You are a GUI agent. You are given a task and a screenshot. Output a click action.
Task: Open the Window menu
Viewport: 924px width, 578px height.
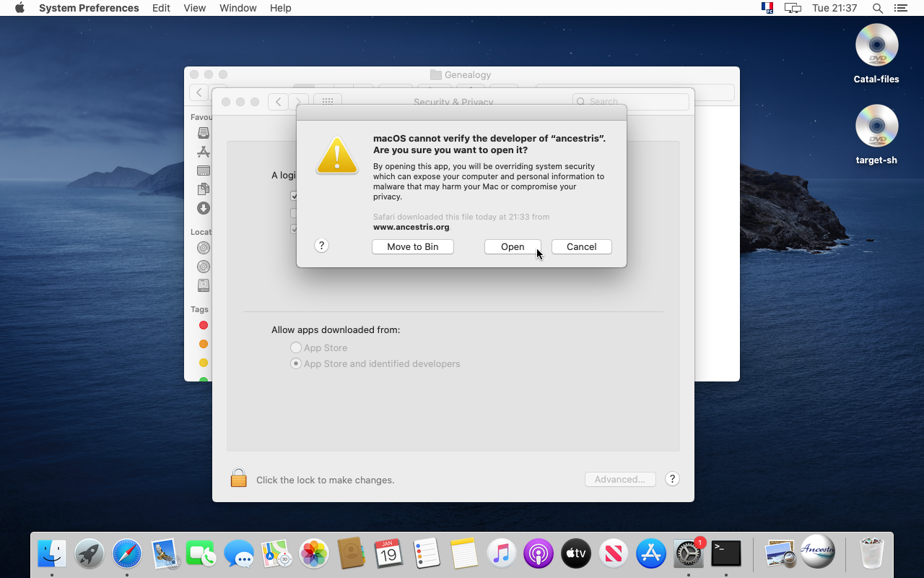tap(237, 8)
